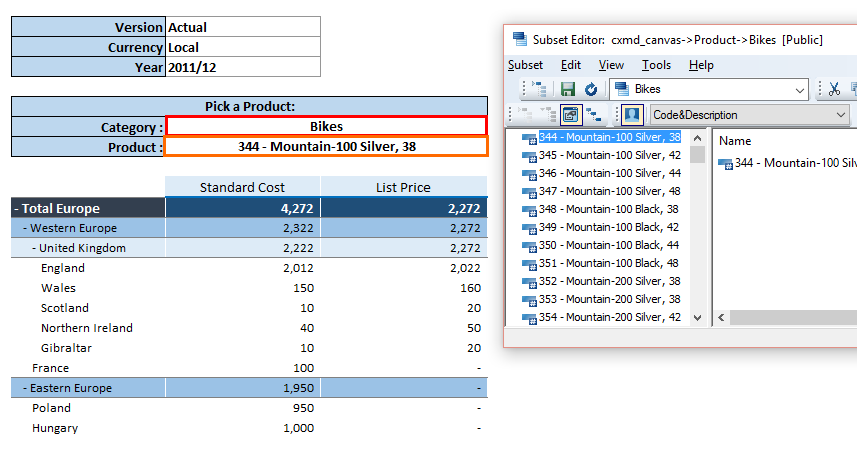Viewport: 857px width, 453px height.
Task: Click the first tree icon left of Save
Action: coord(539,90)
